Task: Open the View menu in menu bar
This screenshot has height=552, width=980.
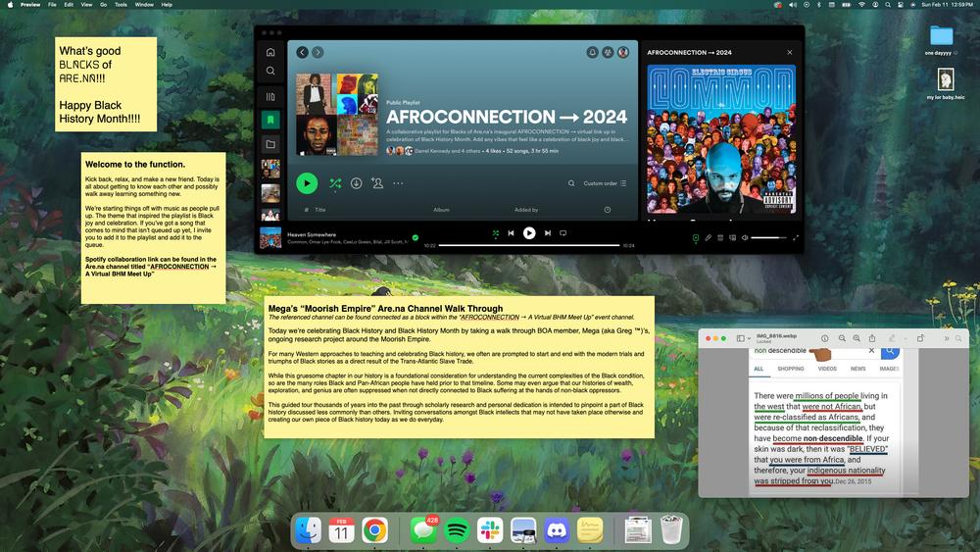Action: (x=87, y=4)
